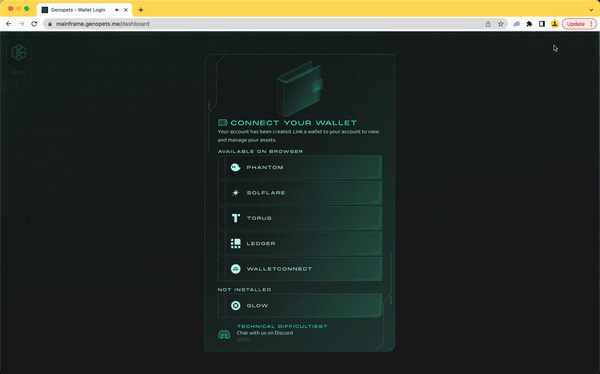
Task: Open the Discord icon for support
Action: pos(224,335)
